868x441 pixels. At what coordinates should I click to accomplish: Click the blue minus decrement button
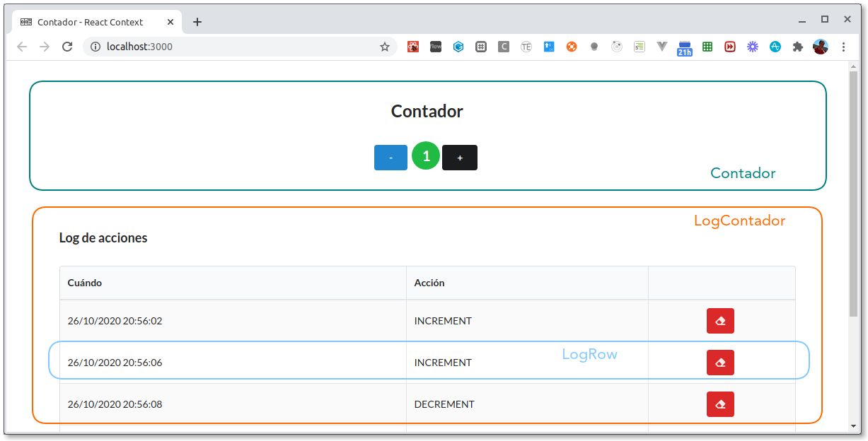[x=390, y=158]
